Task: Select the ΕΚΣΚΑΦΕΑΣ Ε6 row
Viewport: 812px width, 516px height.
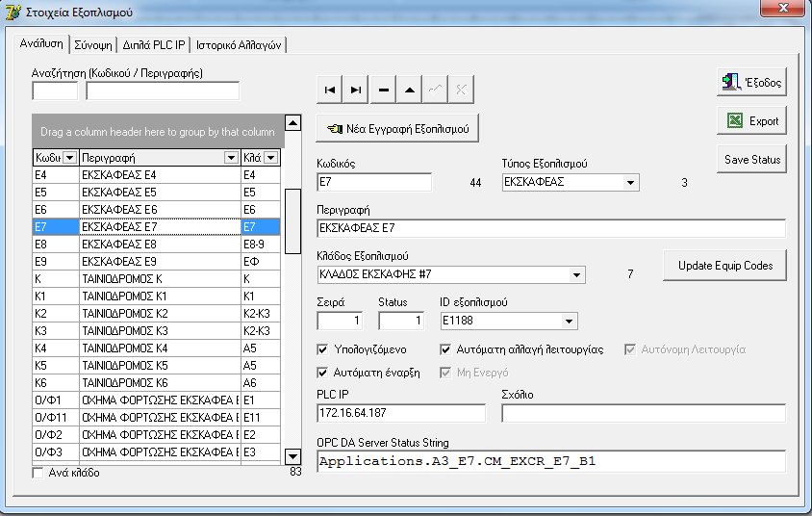Action: tap(157, 210)
